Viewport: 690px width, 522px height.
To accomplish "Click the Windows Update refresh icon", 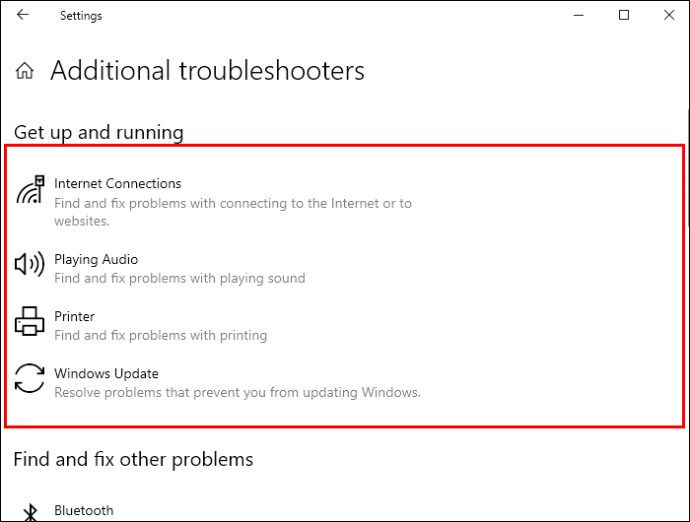I will [x=29, y=378].
